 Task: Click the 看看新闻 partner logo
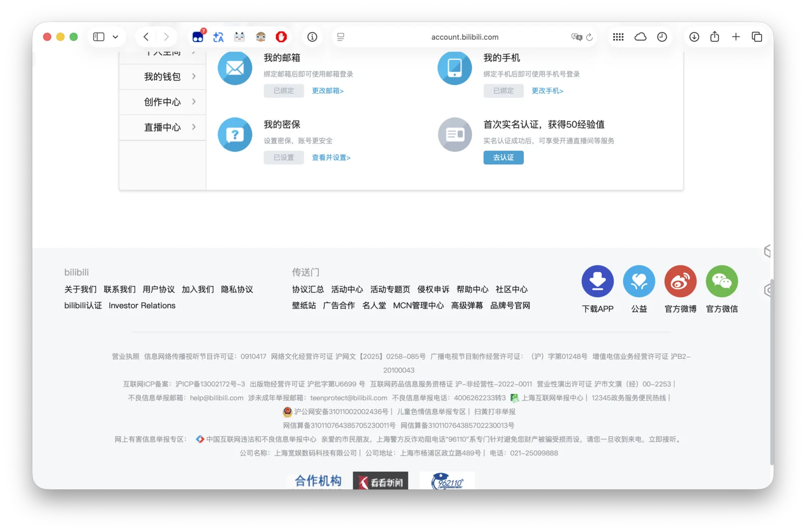(380, 482)
